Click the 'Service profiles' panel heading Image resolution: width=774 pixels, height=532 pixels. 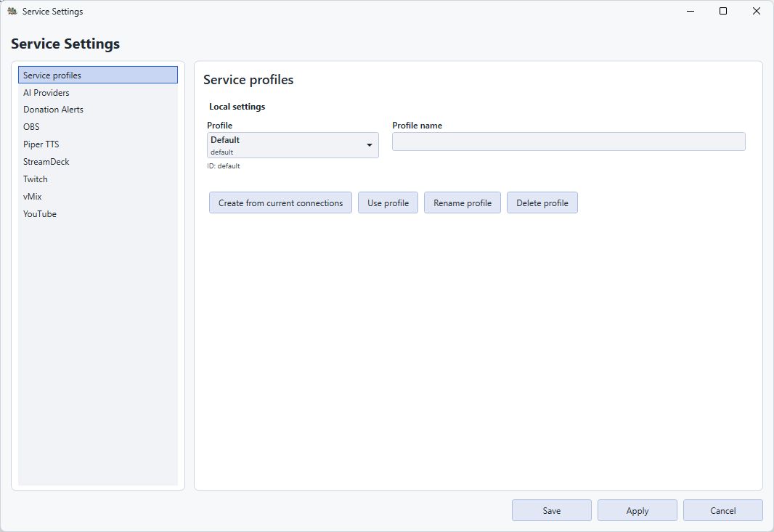point(248,80)
